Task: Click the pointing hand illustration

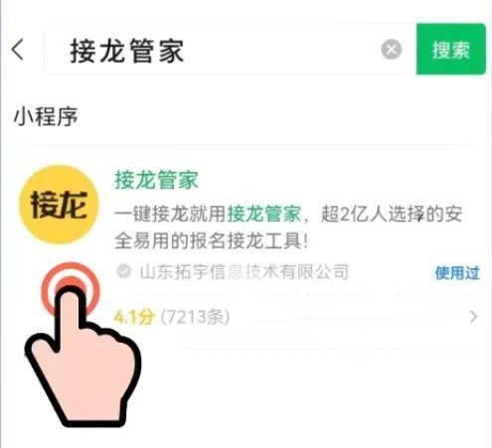Action: point(82,356)
